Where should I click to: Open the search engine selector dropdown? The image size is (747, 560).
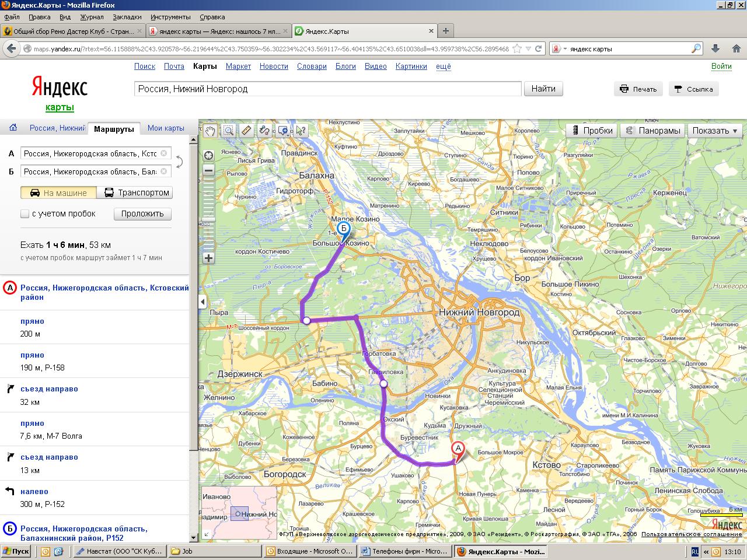click(559, 49)
